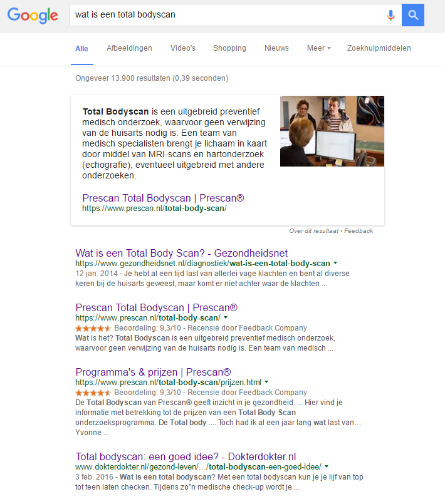Open Zoekhulpmiddelen search tools
Viewport: 445px width, 504px height.
pos(379,48)
